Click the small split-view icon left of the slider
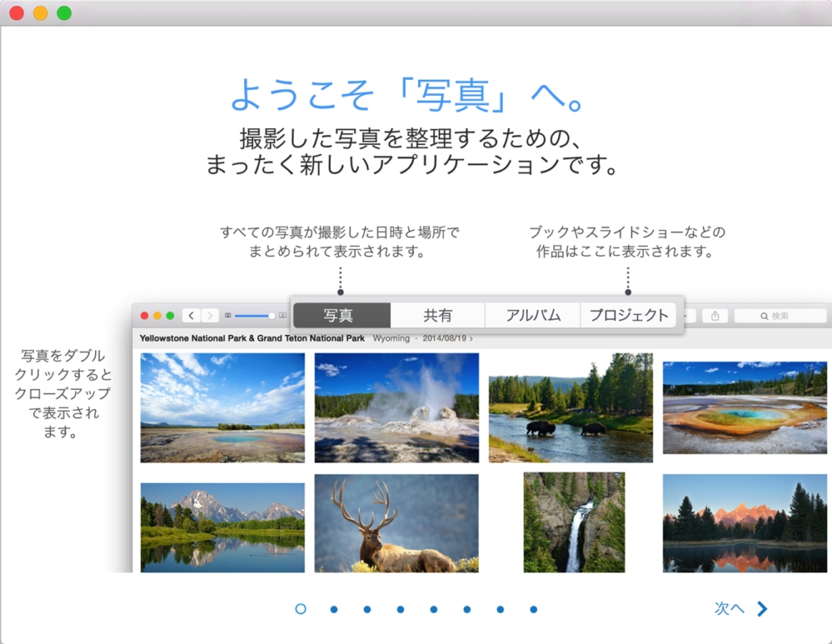 point(229,315)
